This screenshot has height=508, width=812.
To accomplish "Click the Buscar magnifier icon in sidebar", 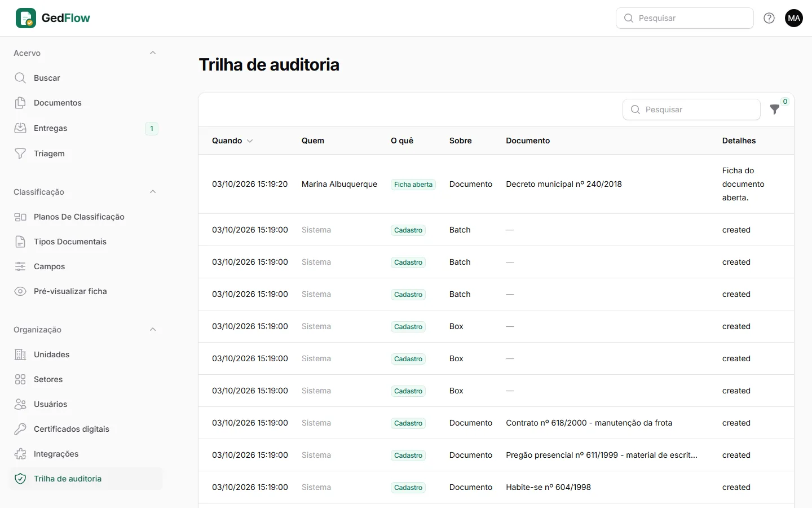I will coord(20,78).
